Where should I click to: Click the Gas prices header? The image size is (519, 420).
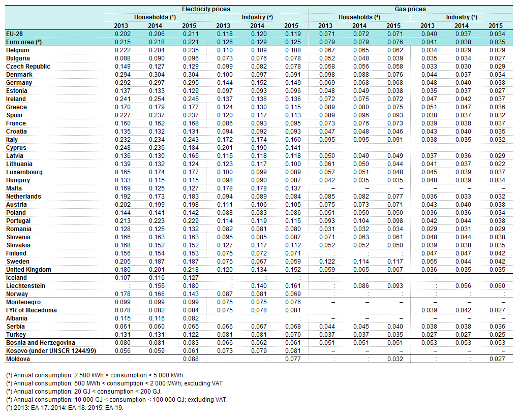coord(410,9)
